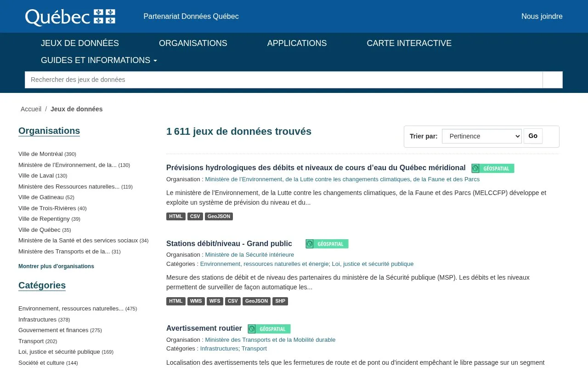Image resolution: width=588 pixels, height=368 pixels.
Task: Filter by Ville de Repentigny
Action: click(x=49, y=219)
